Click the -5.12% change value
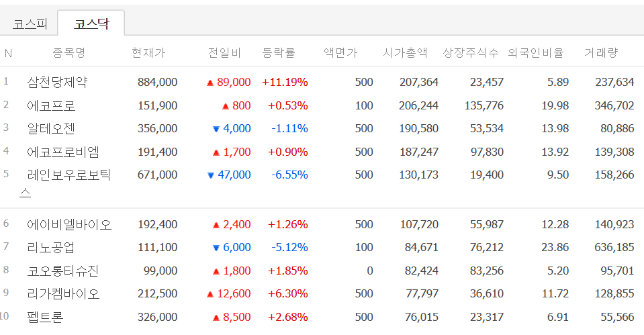 tap(289, 247)
